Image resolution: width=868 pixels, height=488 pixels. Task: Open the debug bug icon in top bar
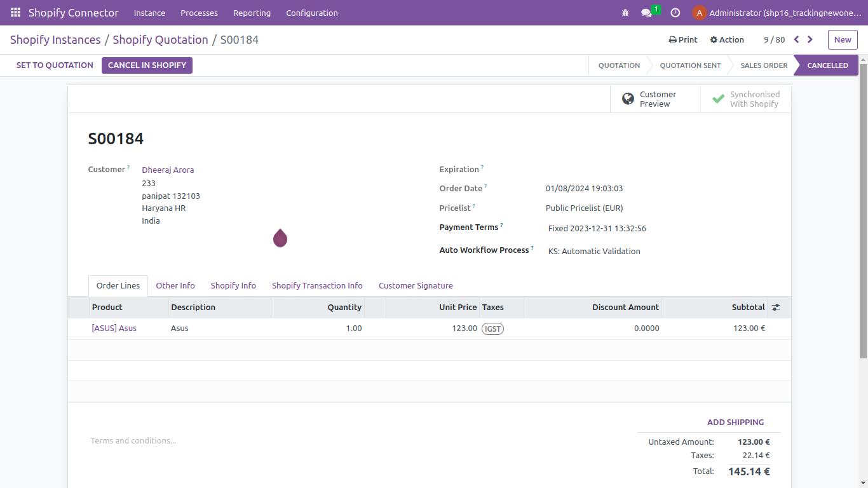pyautogui.click(x=625, y=12)
